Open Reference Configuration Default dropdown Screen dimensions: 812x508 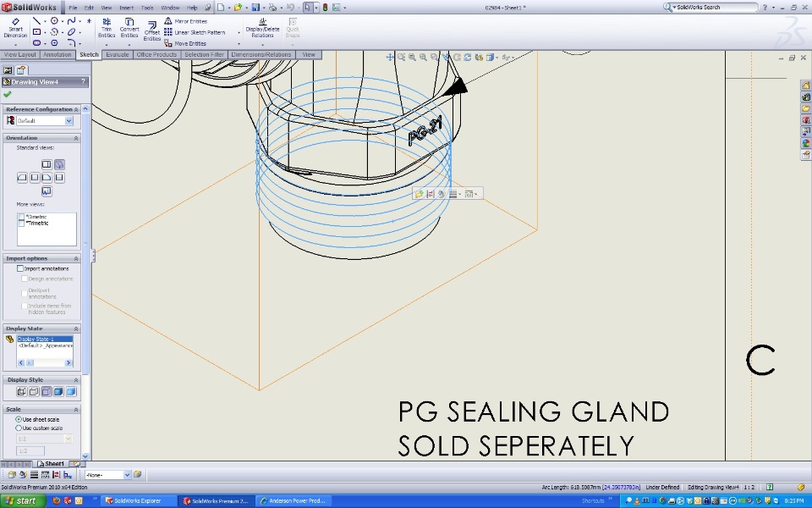[x=69, y=121]
